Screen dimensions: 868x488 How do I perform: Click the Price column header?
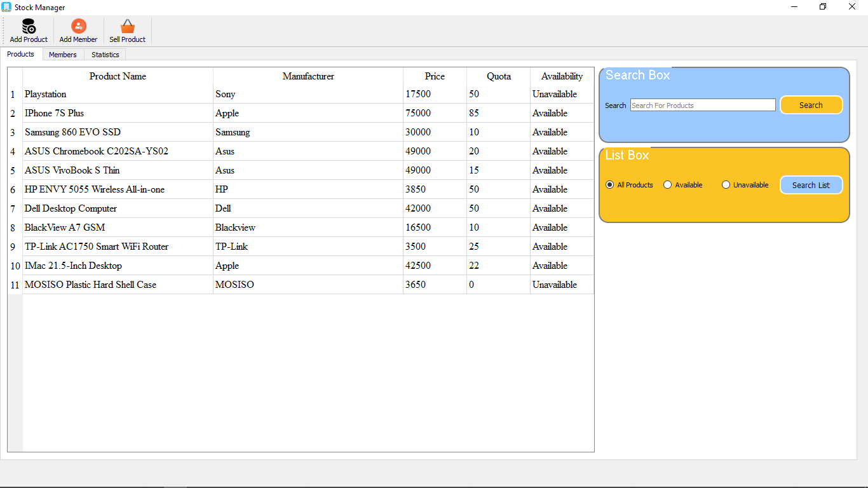435,76
